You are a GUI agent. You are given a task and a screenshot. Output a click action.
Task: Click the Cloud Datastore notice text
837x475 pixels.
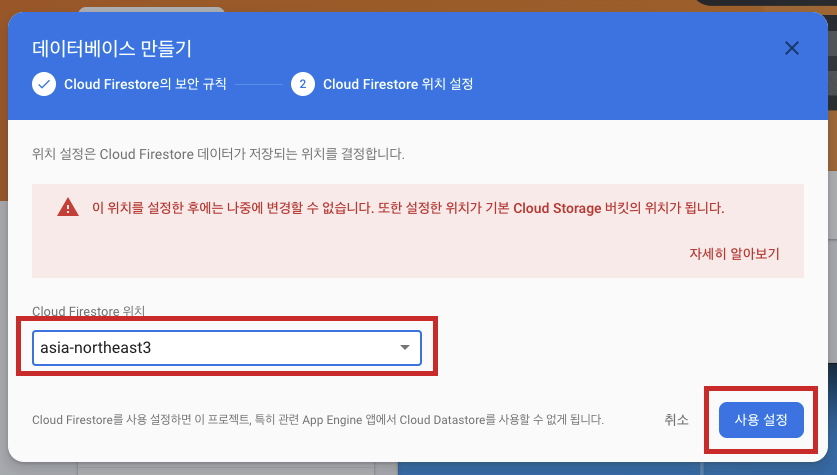(318, 420)
